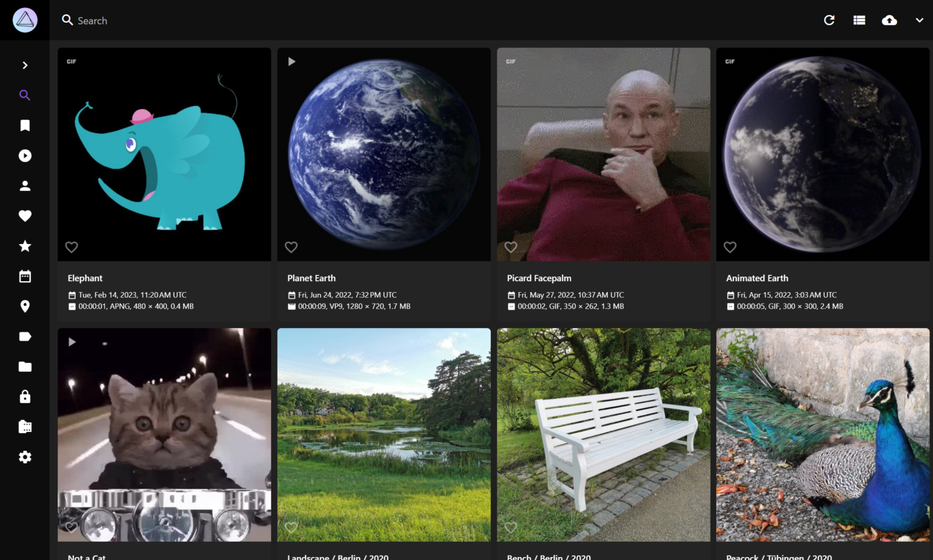Open the Places map view

point(25,306)
